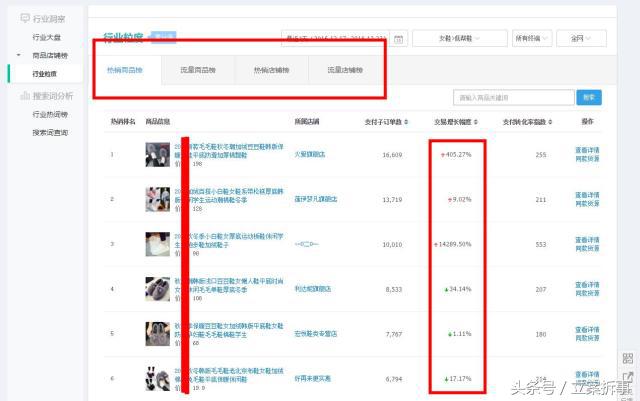The width and height of the screenshot is (640, 401).
Task: Open rank 3 product title link
Action: pyautogui.click(x=229, y=241)
